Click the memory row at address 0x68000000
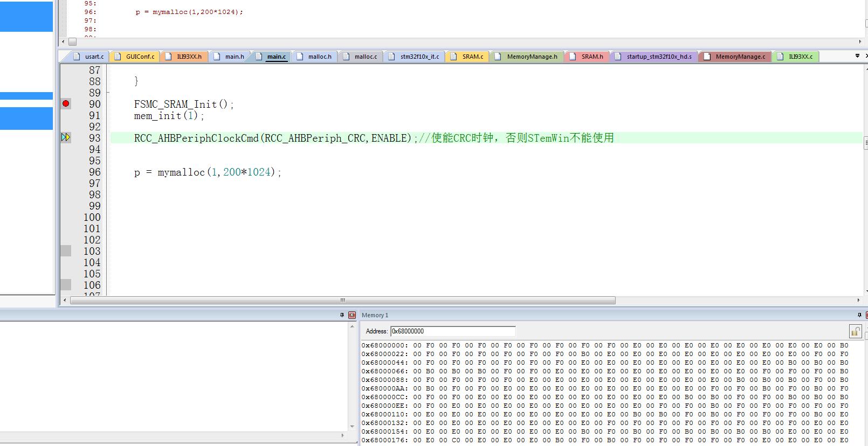This screenshot has height=446, width=868. [x=605, y=345]
